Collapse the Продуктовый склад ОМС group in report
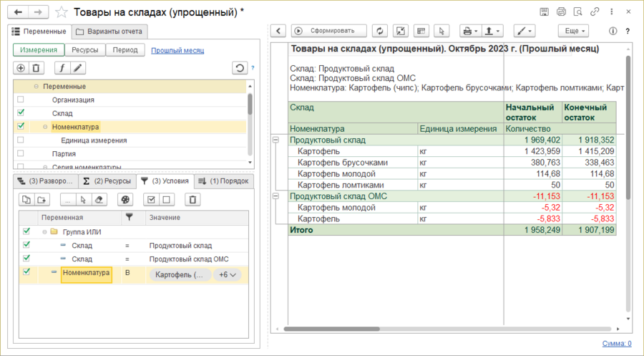This screenshot has width=644, height=356. 276,195
